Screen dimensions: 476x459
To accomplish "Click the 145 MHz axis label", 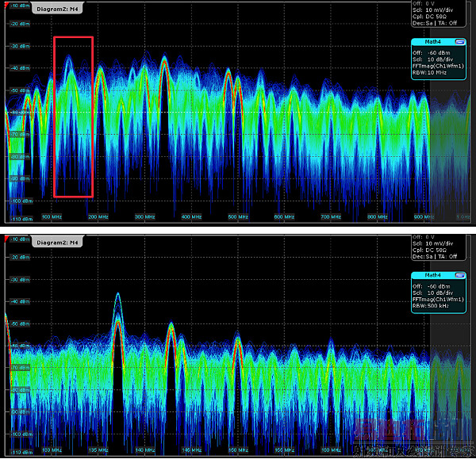I will point(191,450).
